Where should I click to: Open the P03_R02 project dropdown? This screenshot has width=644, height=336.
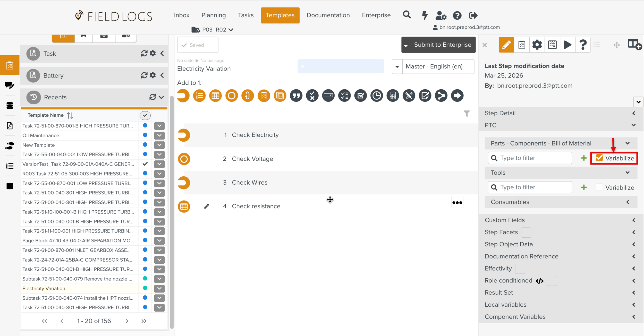pyautogui.click(x=214, y=30)
